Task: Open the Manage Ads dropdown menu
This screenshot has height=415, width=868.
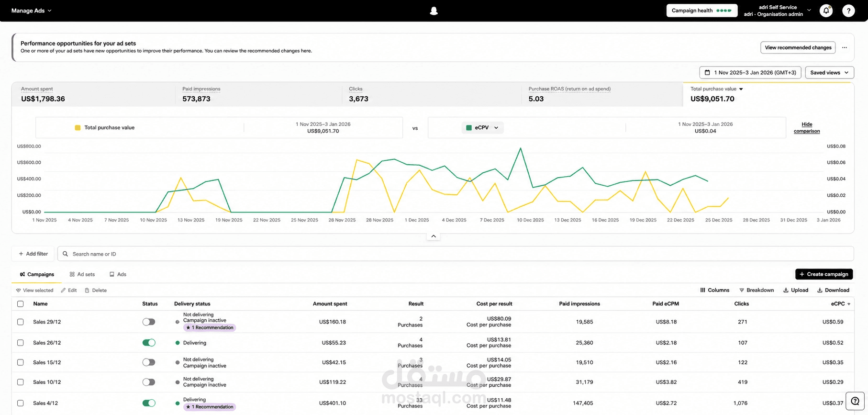Action: click(x=31, y=11)
